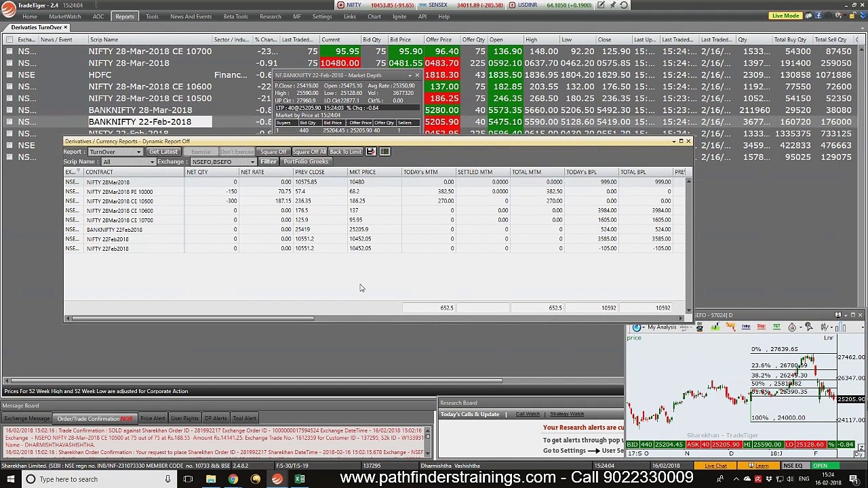Tick checkbox for BANKNIFTY 28-Mar-2018 row

(9, 110)
